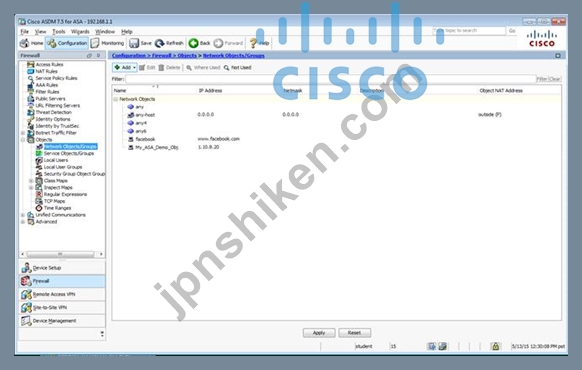The height and width of the screenshot is (370, 582).
Task: Open the Tools menu
Action: pos(59,32)
